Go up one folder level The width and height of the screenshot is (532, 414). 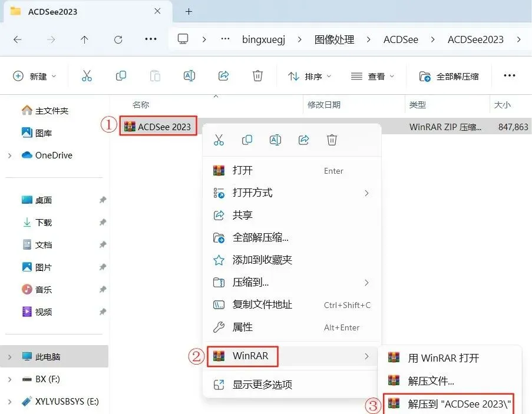click(84, 39)
